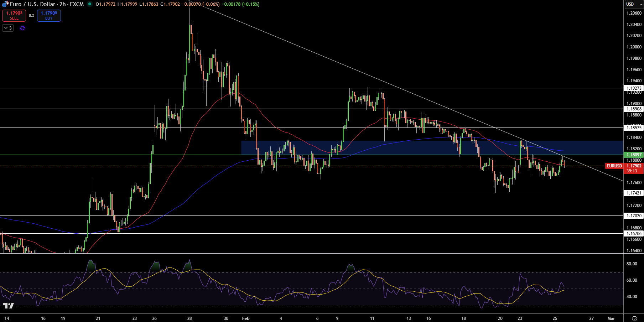Click the TradingView logo
This screenshot has height=322, width=644.
(9, 306)
